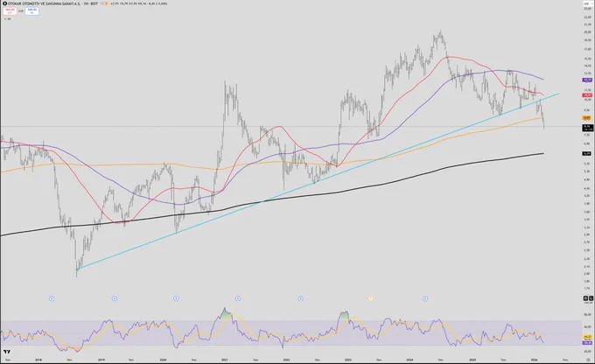Click the purple moving average price label
Image resolution: width=595 pixels, height=364 pixels.
click(x=587, y=80)
